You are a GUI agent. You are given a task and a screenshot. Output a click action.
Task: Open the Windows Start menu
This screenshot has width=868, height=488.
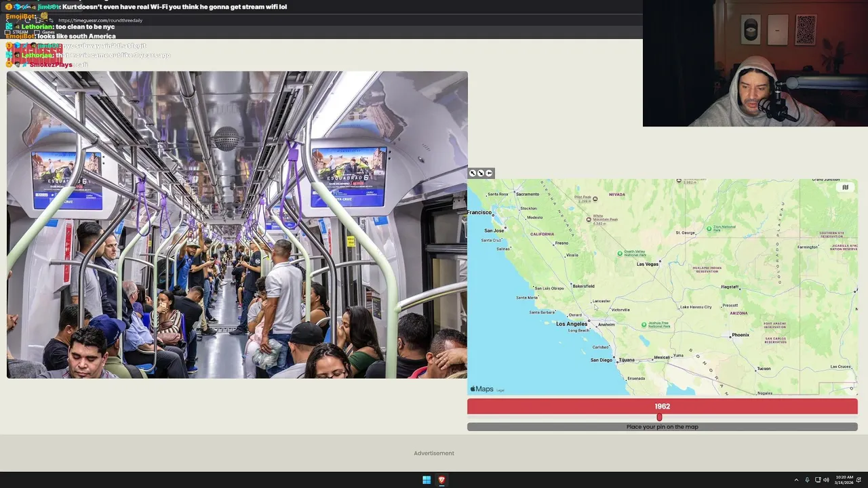[x=427, y=480]
